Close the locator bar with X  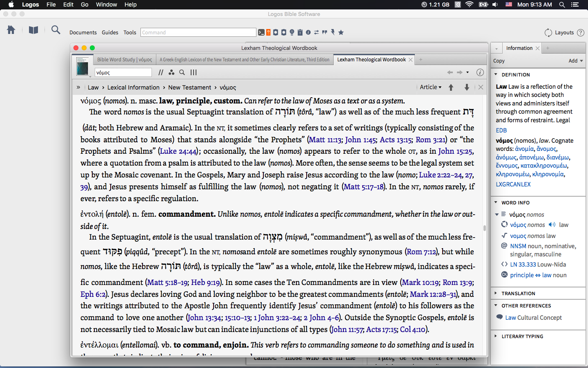tap(481, 87)
